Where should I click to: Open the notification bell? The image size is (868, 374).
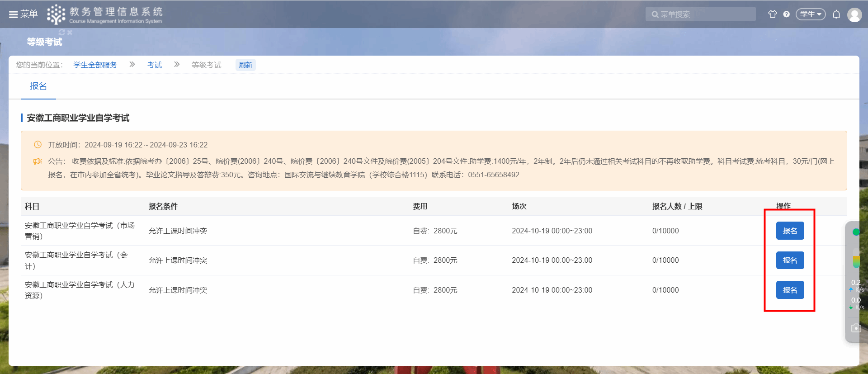(836, 14)
